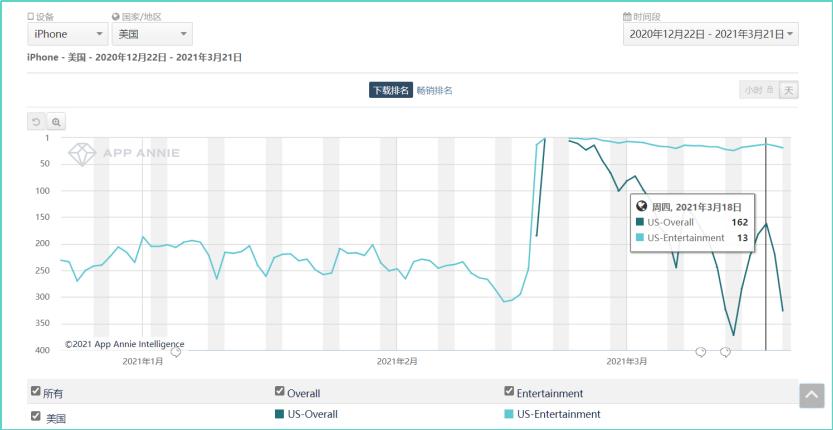Expand the date range picker dropdown
Image resolution: width=833 pixels, height=430 pixels.
(x=710, y=35)
